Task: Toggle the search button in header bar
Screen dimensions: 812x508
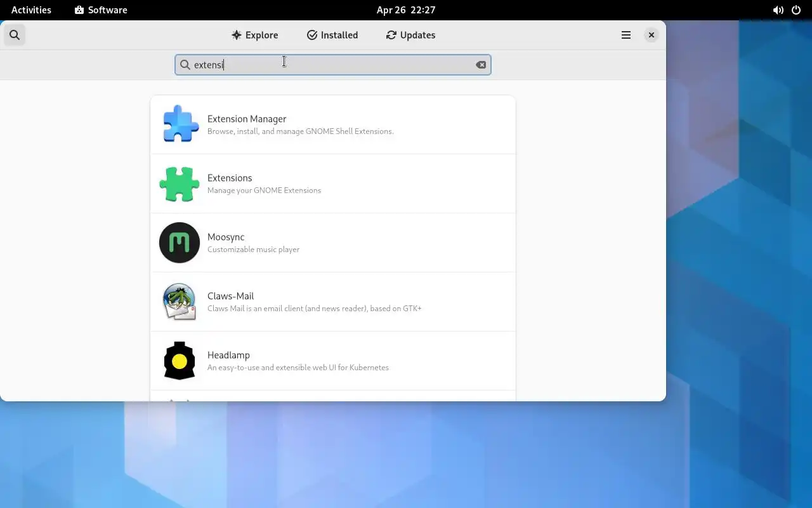Action: click(x=15, y=35)
